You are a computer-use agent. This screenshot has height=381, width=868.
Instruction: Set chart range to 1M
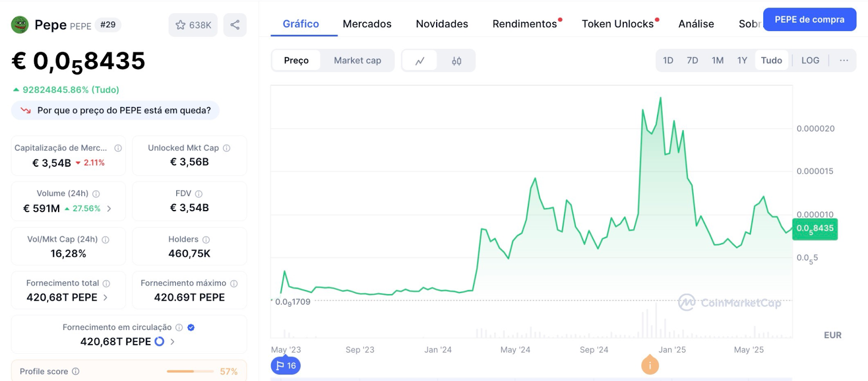718,60
